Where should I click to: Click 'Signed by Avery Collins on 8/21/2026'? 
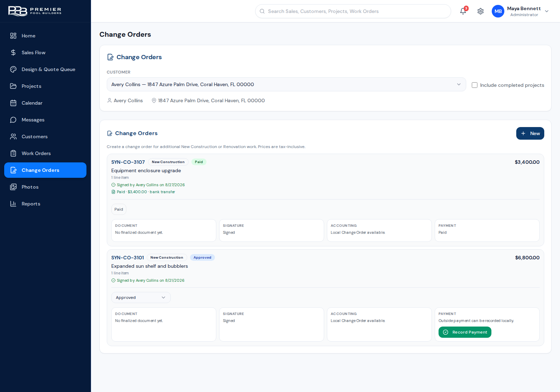151,280
